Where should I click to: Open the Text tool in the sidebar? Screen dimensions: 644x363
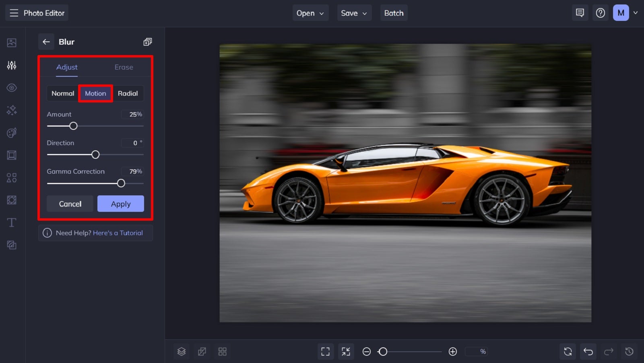(12, 222)
